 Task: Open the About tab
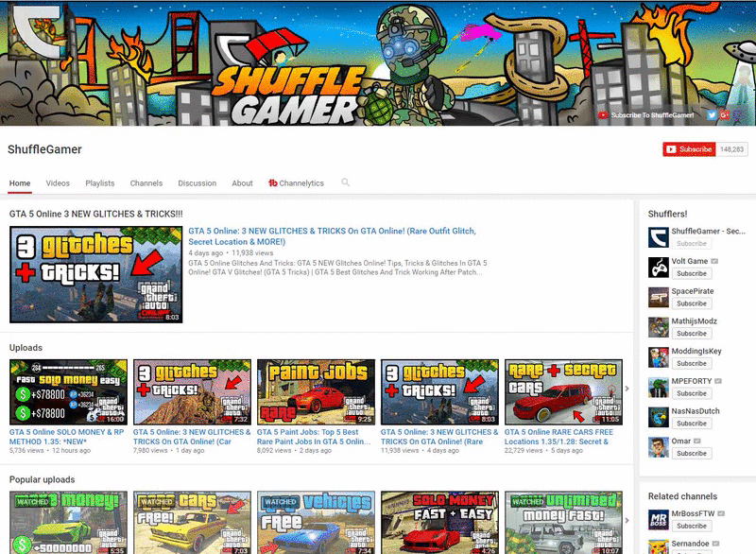(x=242, y=183)
